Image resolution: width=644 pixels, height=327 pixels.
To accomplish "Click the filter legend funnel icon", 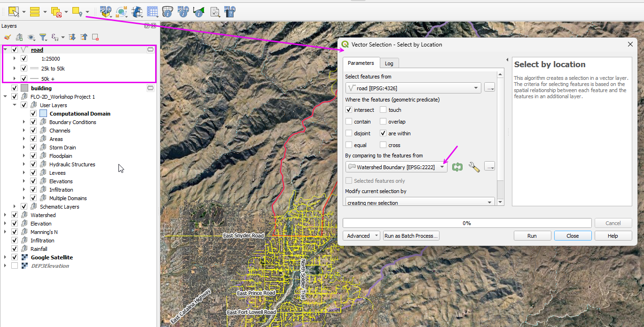I will [43, 37].
